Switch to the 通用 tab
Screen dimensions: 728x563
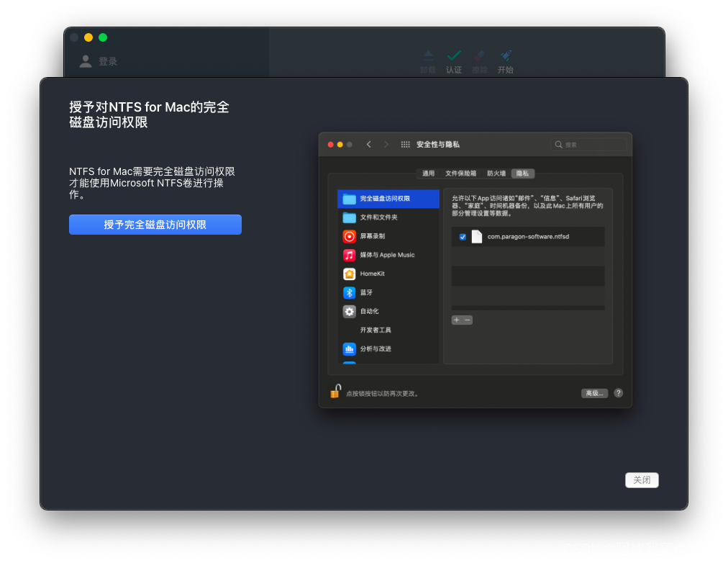click(x=428, y=174)
